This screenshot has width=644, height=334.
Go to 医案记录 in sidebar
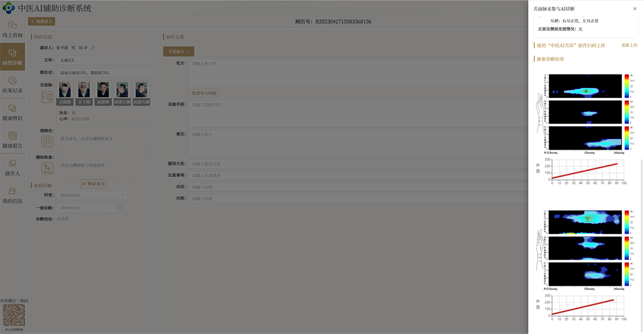(12, 84)
